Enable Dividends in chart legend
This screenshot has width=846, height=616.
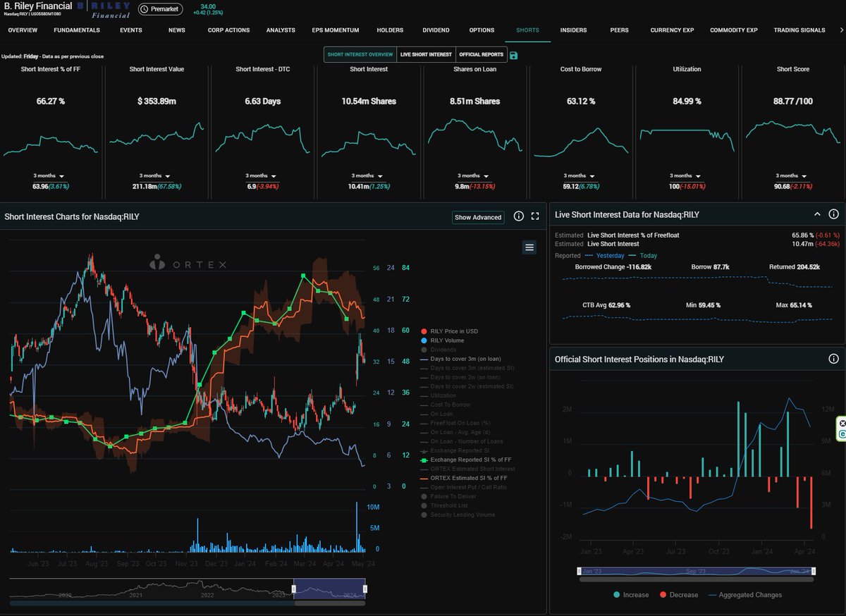click(438, 350)
